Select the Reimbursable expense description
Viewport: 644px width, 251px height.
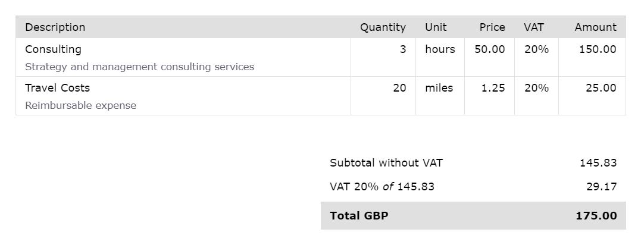[x=80, y=105]
